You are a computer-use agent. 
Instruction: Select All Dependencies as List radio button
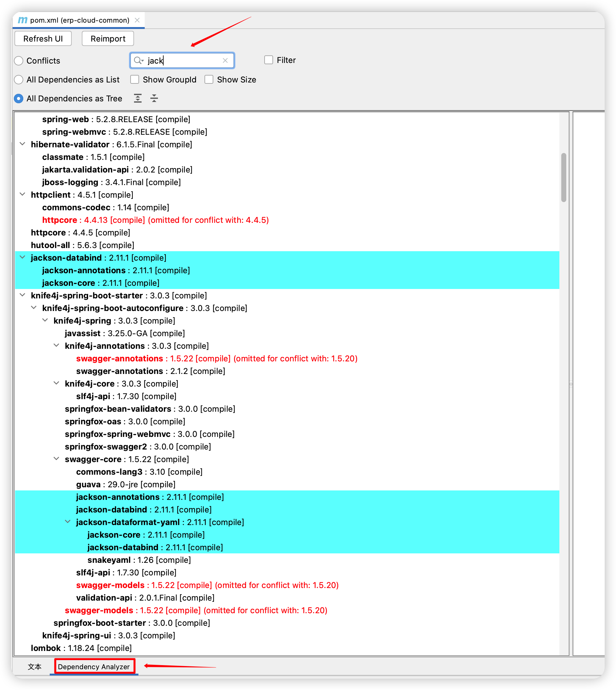(19, 80)
